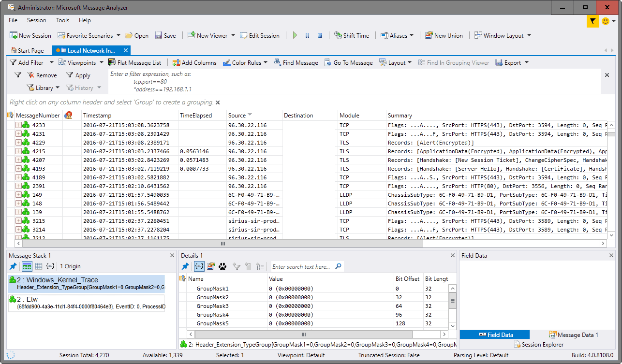Viewport: 622px width, 364px height.
Task: Apply the filter expression
Action: [x=78, y=75]
